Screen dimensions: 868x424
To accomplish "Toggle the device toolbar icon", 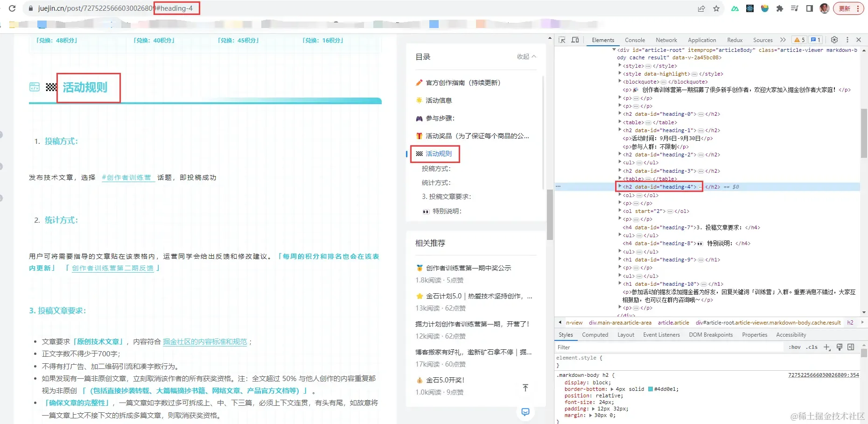I will (x=575, y=40).
